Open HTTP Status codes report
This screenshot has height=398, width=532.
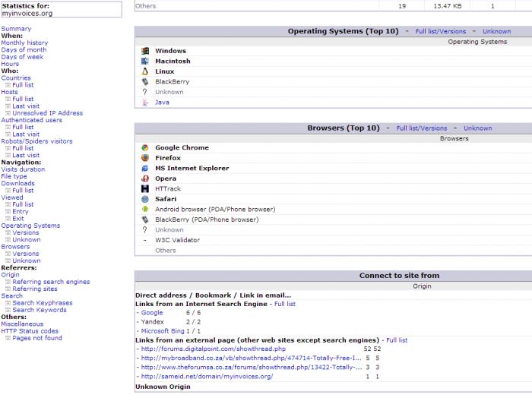[30, 331]
